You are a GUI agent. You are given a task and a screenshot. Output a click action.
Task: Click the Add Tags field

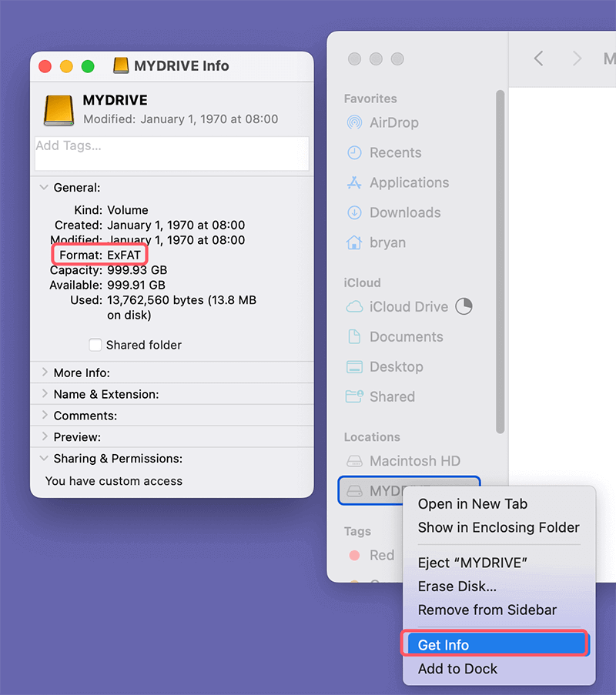click(171, 153)
